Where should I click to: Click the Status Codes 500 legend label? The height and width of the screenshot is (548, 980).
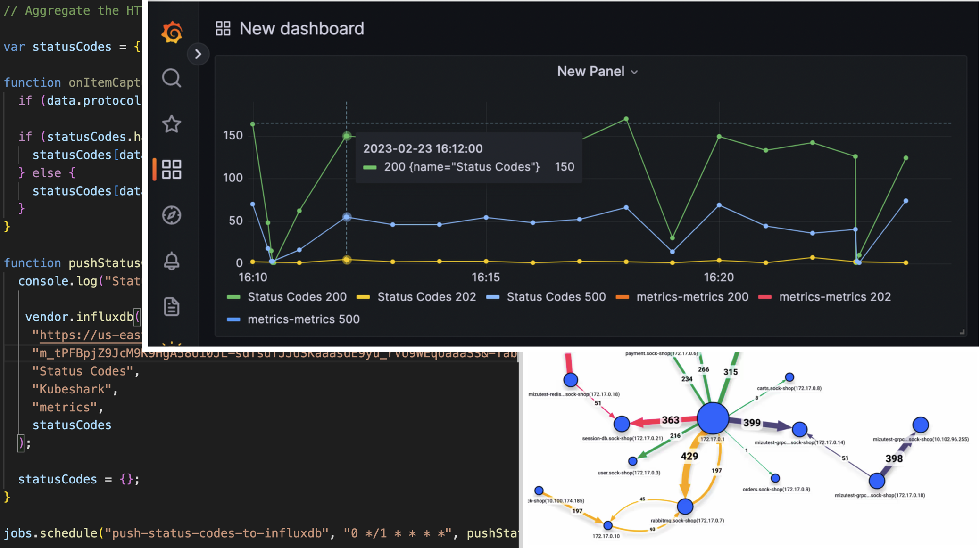556,297
